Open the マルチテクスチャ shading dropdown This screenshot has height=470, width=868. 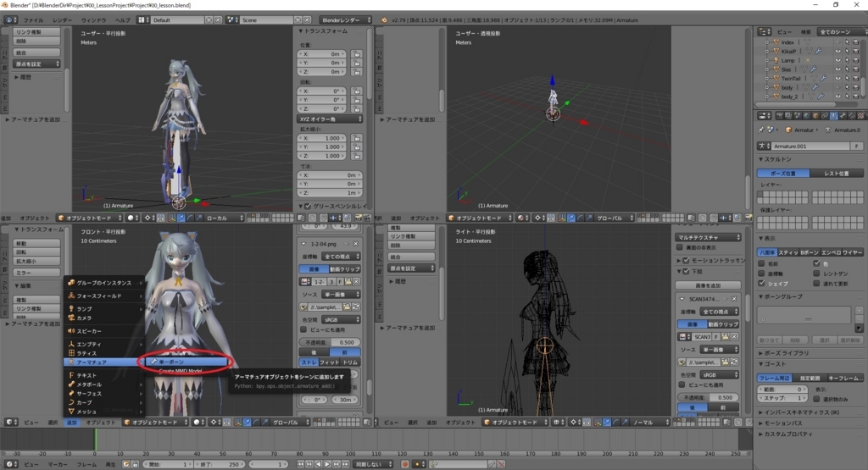708,237
